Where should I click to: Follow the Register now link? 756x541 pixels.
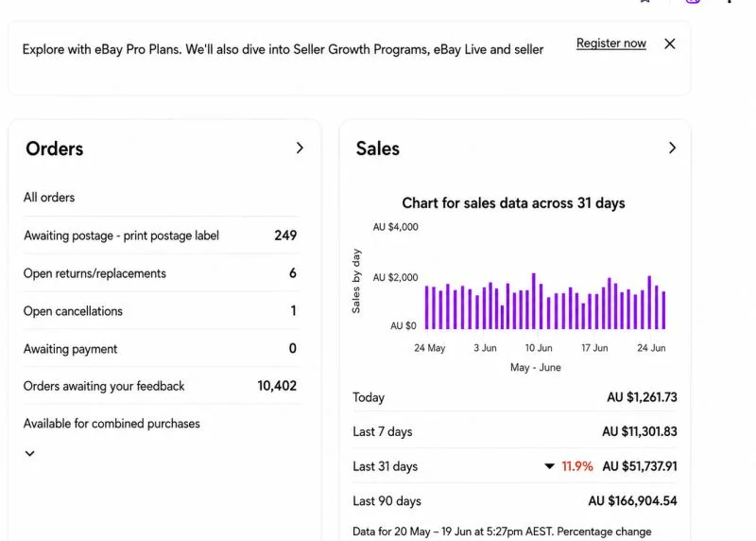coord(610,44)
